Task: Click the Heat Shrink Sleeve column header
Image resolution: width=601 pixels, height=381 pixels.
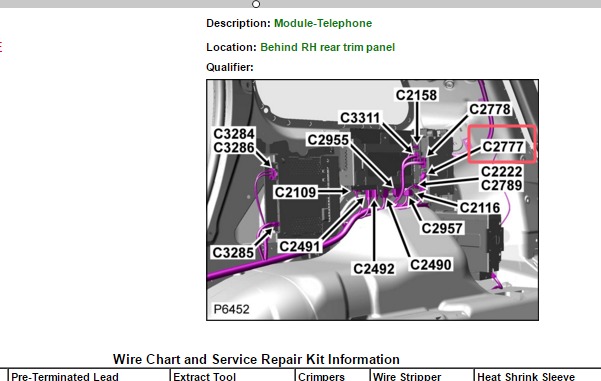Action: (526, 376)
